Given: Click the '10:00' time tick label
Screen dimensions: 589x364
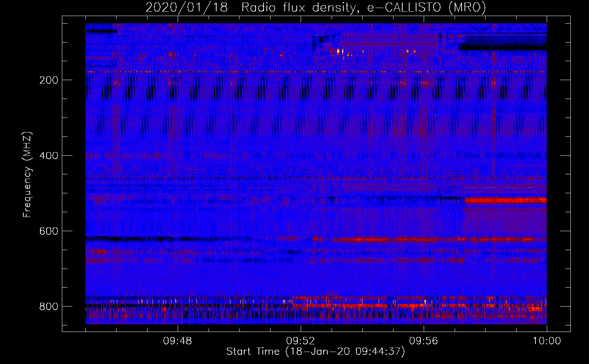Looking at the screenshot, I should point(547,341).
